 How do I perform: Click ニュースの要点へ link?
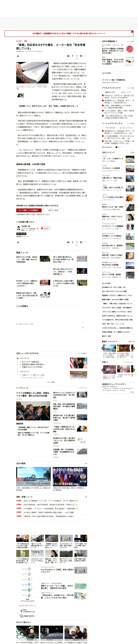[82, 353]
